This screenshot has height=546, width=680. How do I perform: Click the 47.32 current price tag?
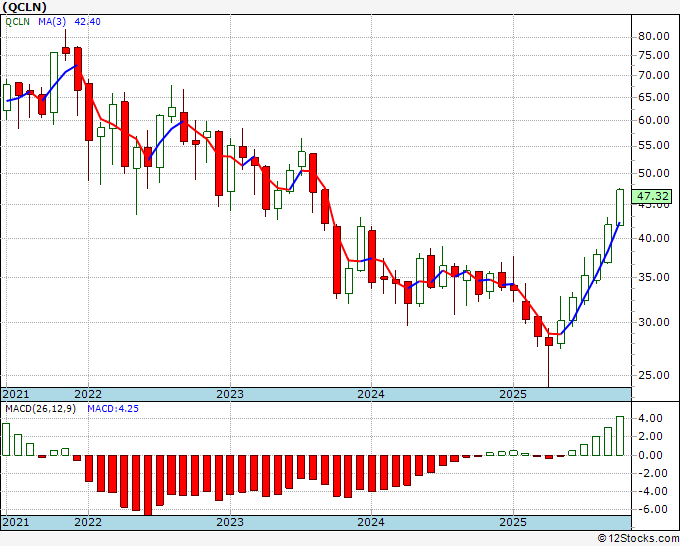(x=652, y=196)
